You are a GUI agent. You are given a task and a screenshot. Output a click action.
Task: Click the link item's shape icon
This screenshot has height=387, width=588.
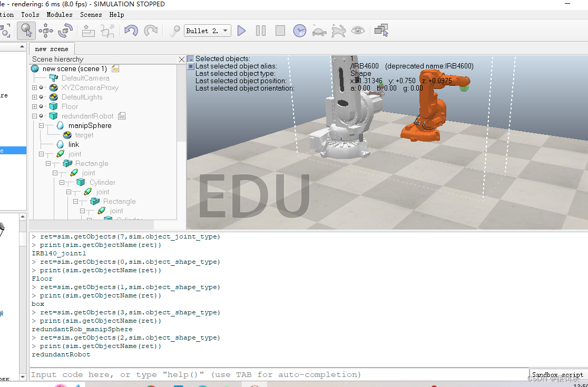(x=60, y=145)
